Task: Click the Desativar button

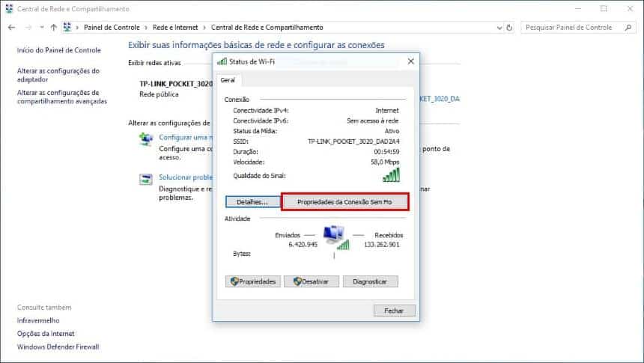Action: coord(312,281)
